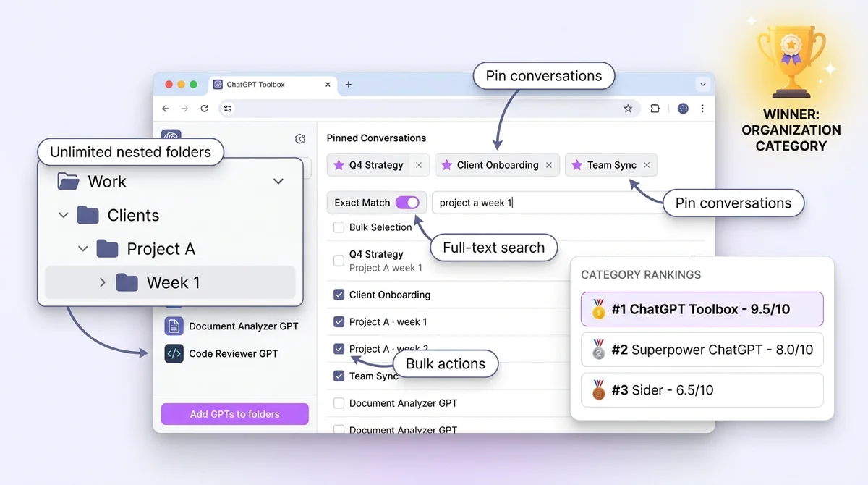The width and height of the screenshot is (868, 485).
Task: Collapse the Clients folder tree
Action: pos(63,215)
